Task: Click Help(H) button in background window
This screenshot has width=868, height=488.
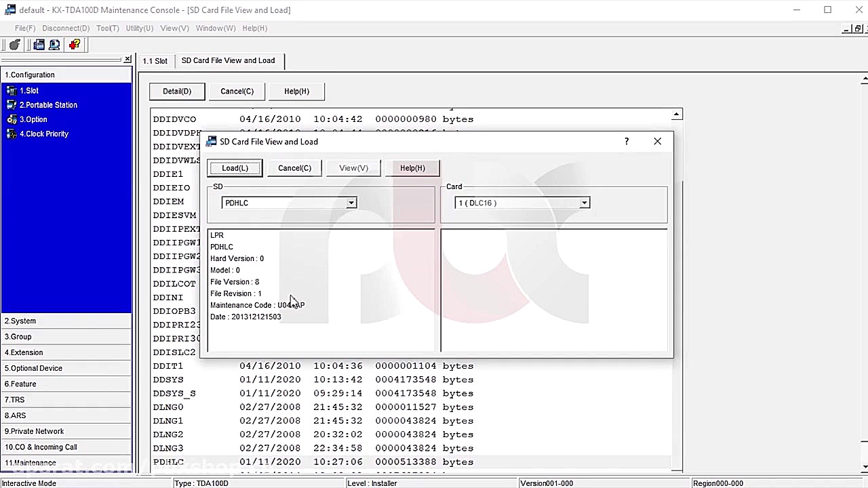Action: 296,91
